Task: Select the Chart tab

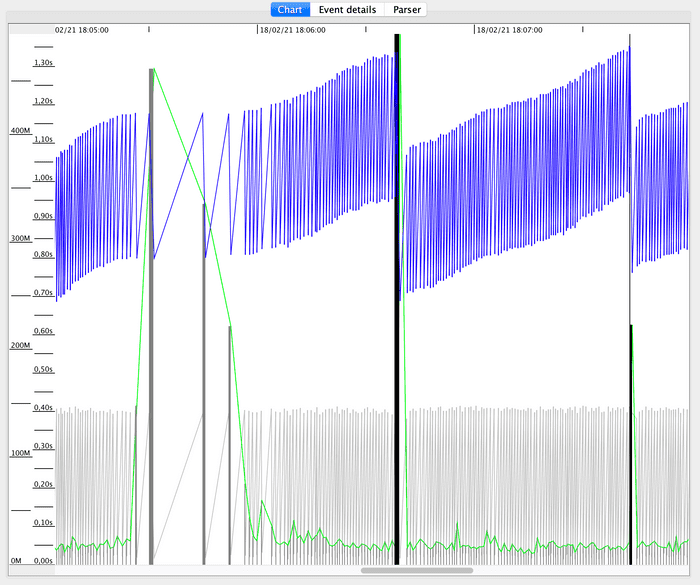Action: [x=290, y=9]
